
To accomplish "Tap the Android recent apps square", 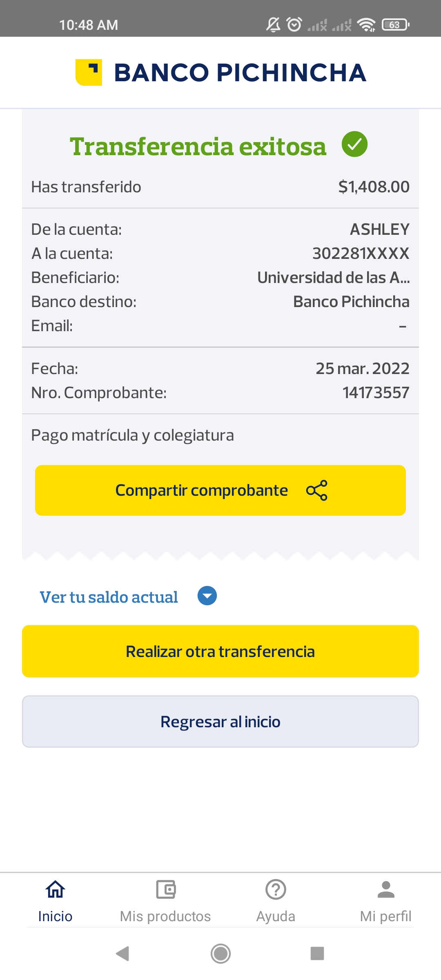I will 317,953.
